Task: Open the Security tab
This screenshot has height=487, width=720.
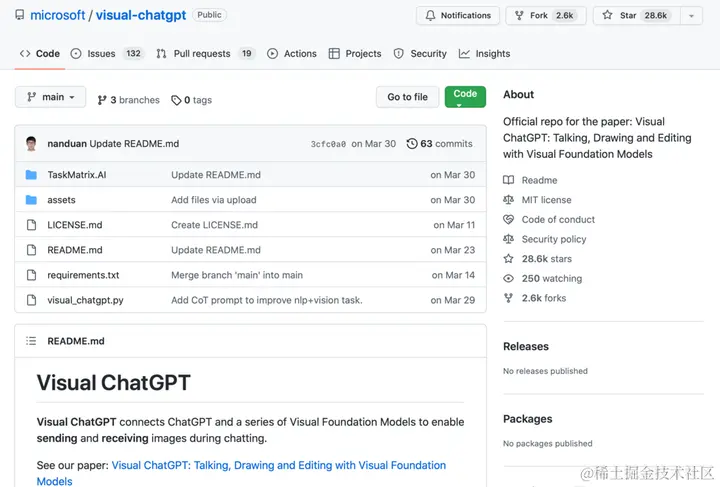Action: 420,54
